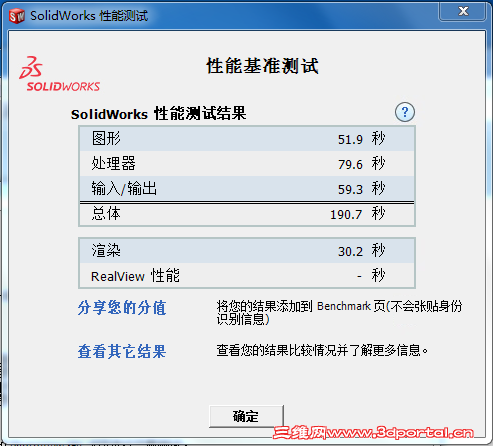The height and width of the screenshot is (446, 493).
Task: Click the Benchmark page description text
Action: click(x=339, y=312)
